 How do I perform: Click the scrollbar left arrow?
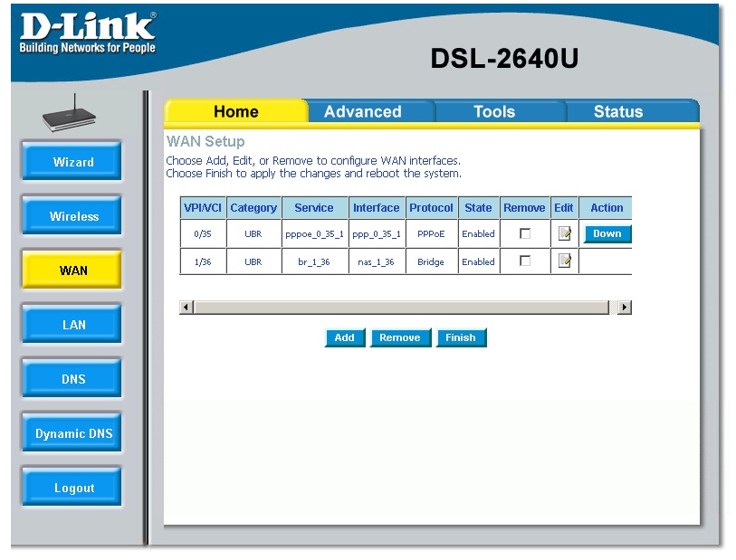coord(186,308)
